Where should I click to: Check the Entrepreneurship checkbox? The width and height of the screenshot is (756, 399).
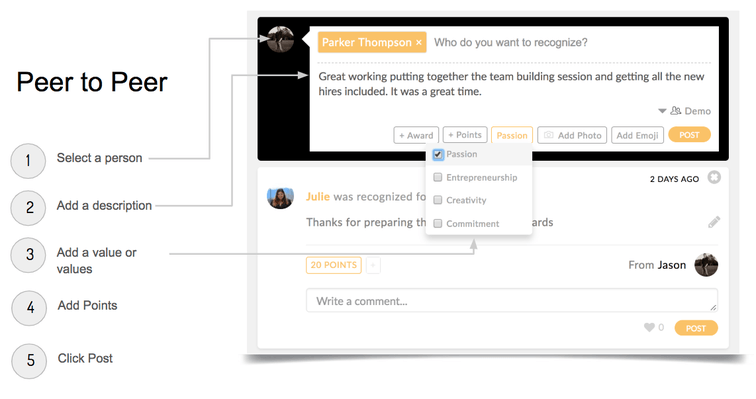tap(438, 177)
